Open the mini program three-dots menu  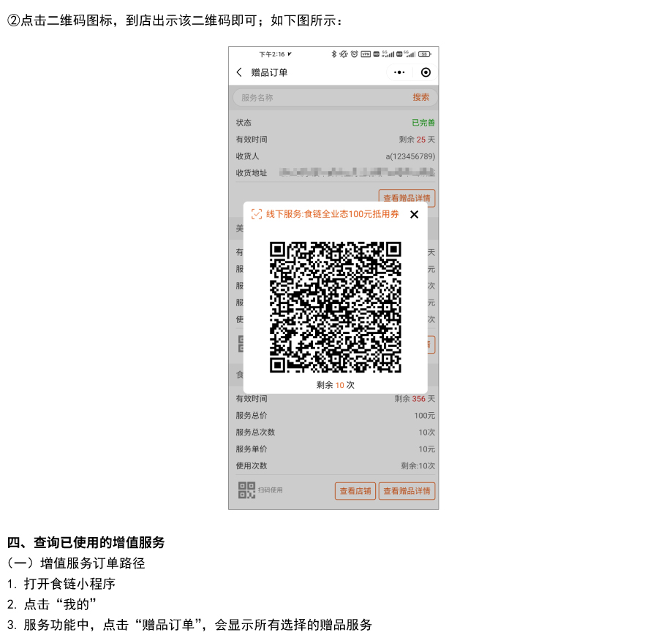[x=399, y=72]
